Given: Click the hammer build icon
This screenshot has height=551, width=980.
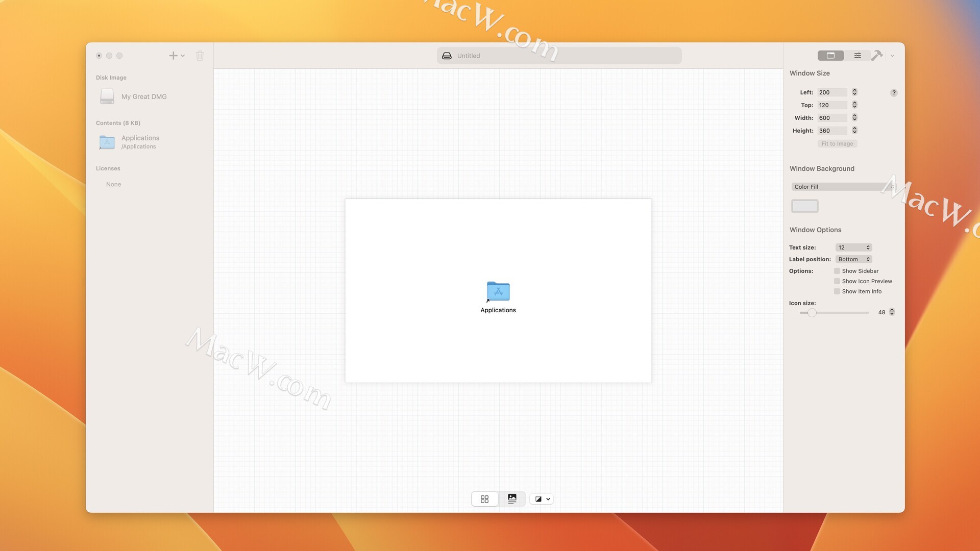Looking at the screenshot, I should [x=877, y=56].
